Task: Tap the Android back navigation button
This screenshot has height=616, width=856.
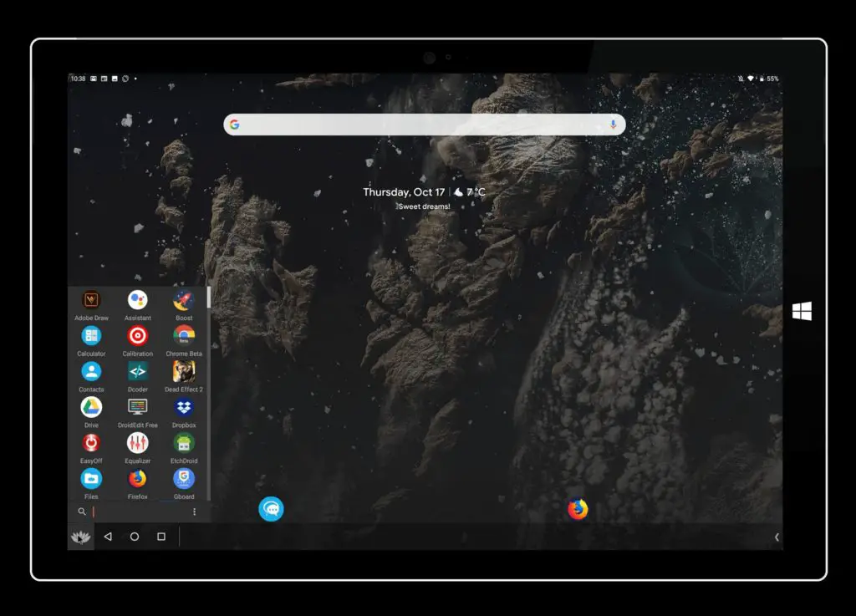Action: [108, 537]
